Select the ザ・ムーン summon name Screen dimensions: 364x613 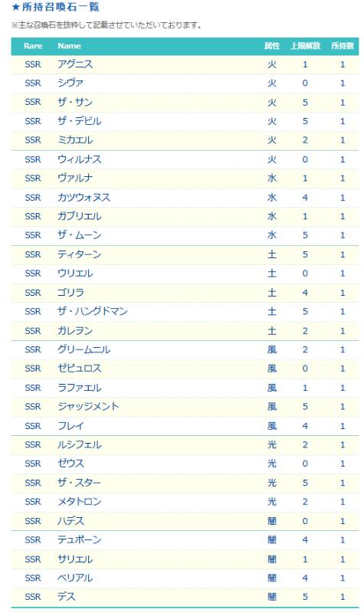pyautogui.click(x=80, y=235)
